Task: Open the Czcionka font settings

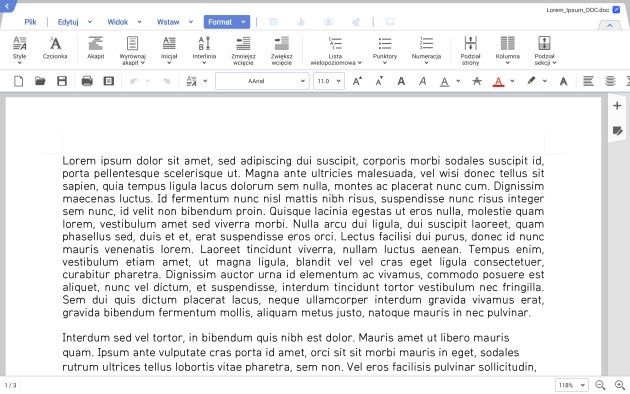Action: 55,48
